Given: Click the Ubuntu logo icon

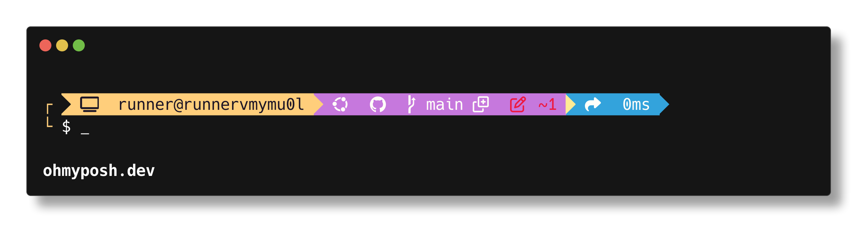Looking at the screenshot, I should coord(340,104).
